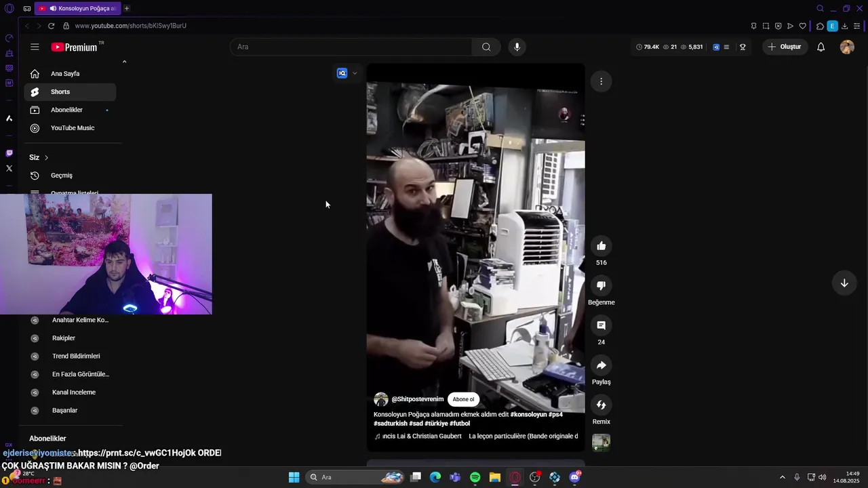
Task: Open the browser downloads icon
Action: [x=844, y=26]
